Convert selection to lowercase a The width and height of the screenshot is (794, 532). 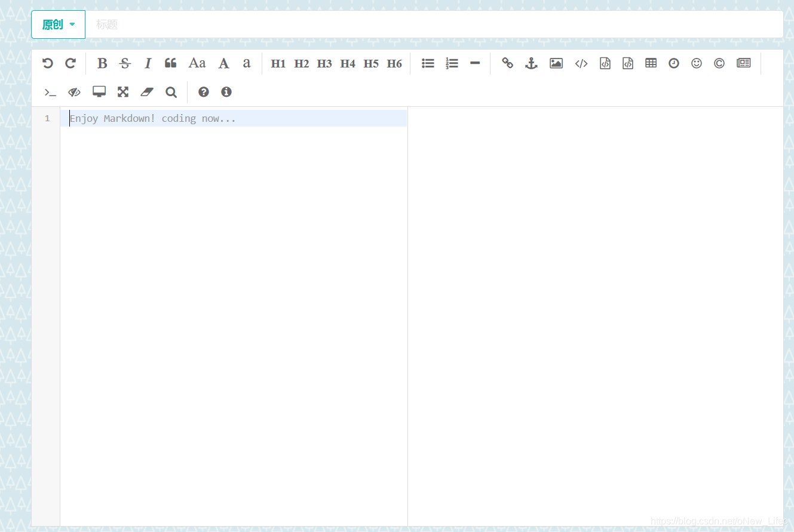(246, 63)
